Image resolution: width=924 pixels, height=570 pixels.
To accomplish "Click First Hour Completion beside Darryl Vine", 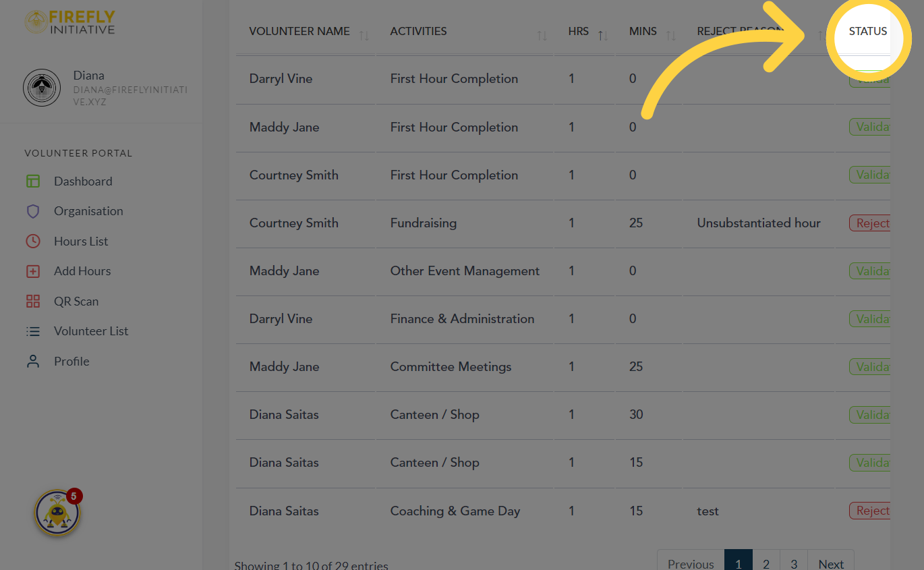I will pos(455,79).
